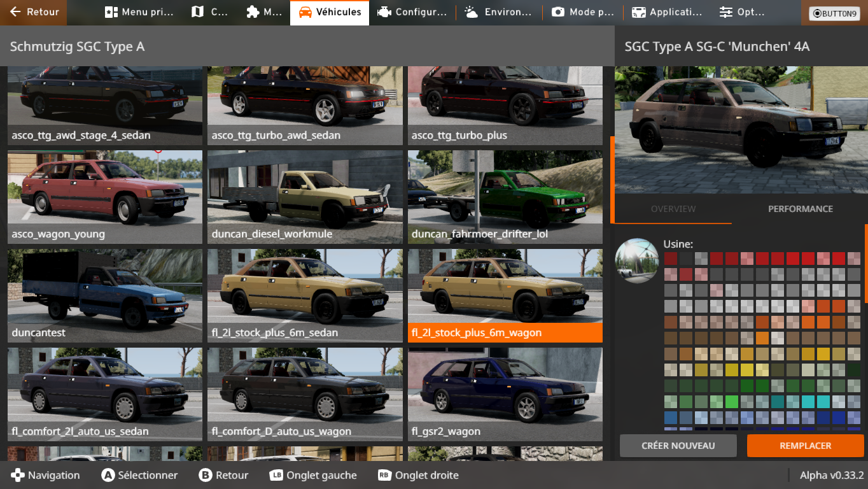Pick the dark blue fl_gsr2_wagon

505,394
